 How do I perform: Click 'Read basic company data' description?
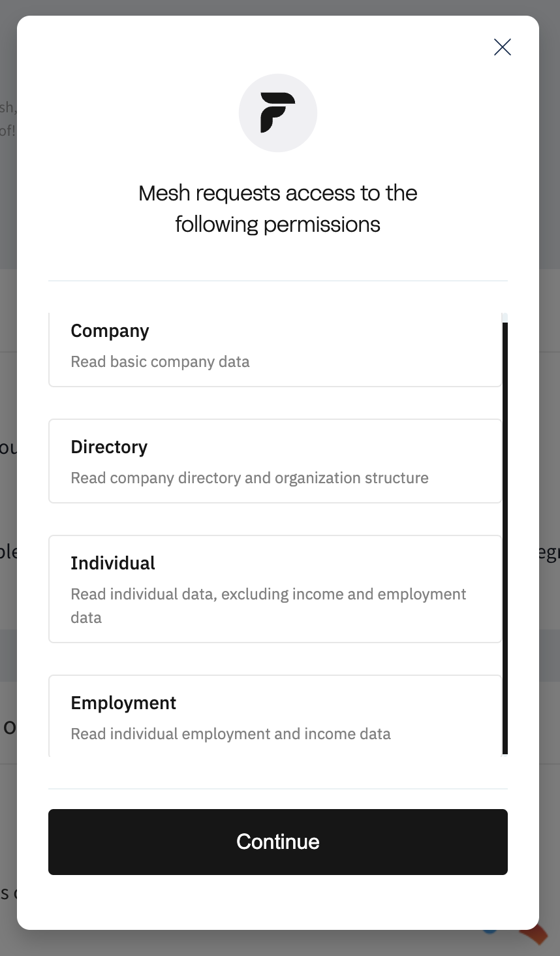(160, 362)
